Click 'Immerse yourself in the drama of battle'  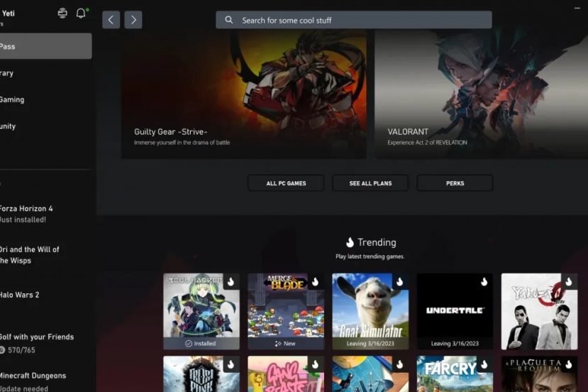[x=182, y=143]
